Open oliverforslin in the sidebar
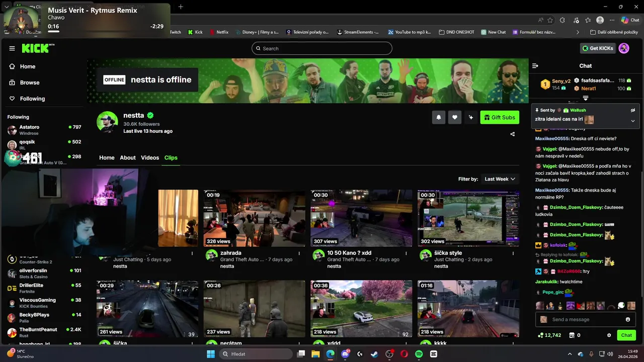The image size is (644, 362). click(44, 274)
